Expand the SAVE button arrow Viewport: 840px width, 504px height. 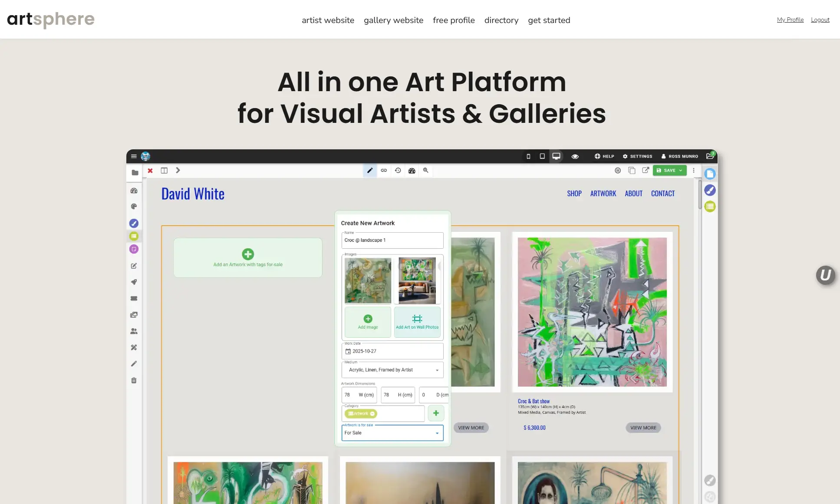point(681,171)
